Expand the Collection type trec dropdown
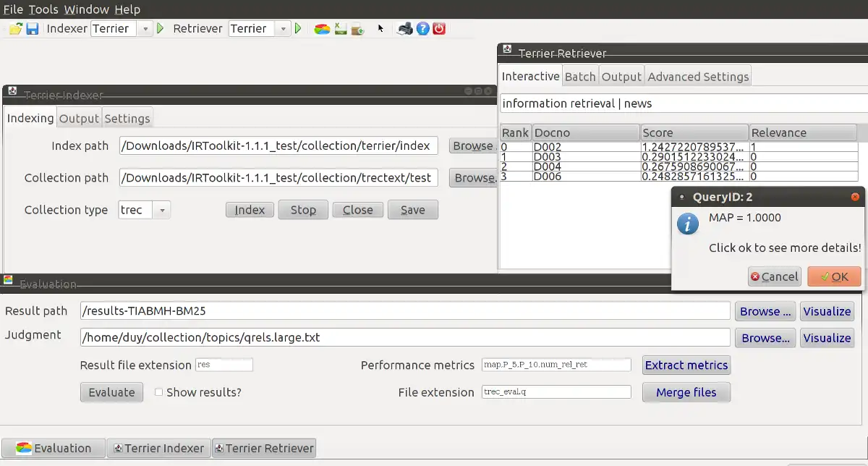 point(163,210)
